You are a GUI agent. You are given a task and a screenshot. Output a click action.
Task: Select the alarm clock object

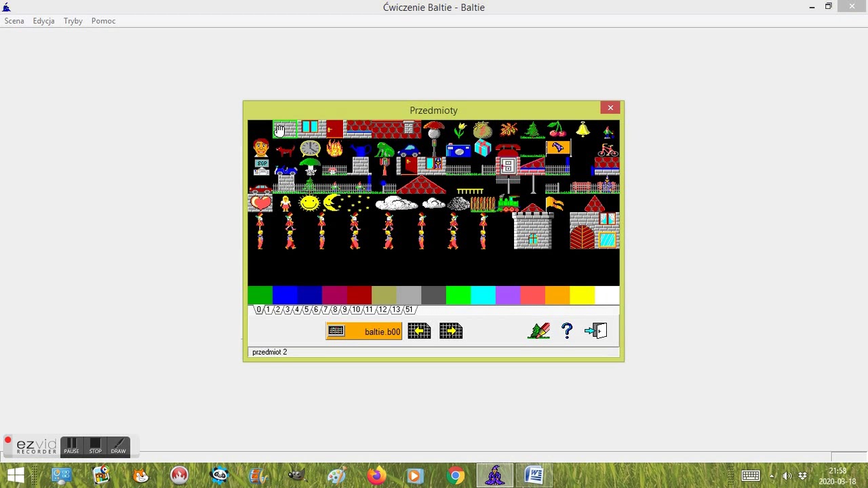click(x=310, y=148)
